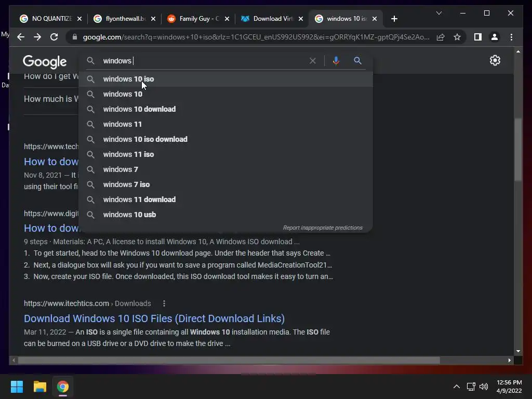Expand the 'How much is W...' question
532x399 pixels.
point(51,99)
